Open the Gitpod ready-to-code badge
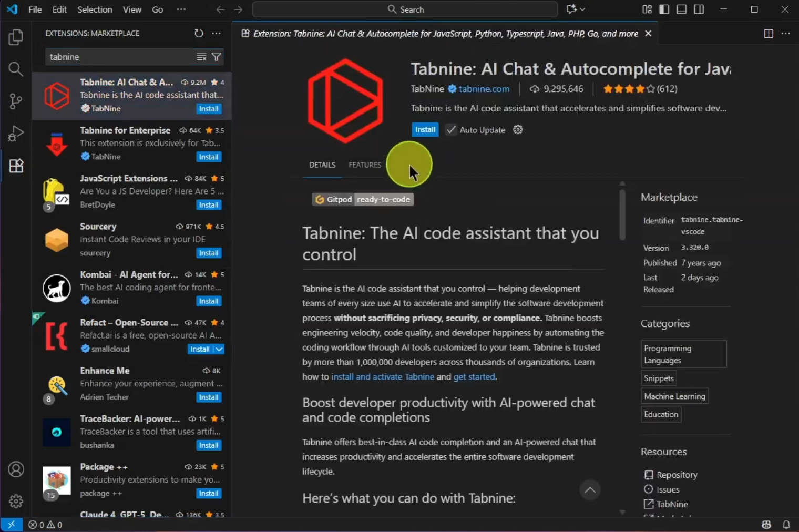 (363, 199)
